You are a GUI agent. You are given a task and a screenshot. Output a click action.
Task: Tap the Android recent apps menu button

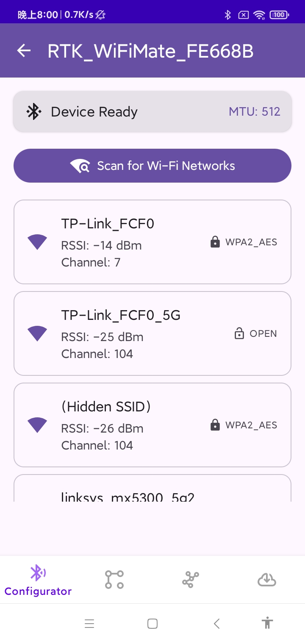[x=89, y=624]
